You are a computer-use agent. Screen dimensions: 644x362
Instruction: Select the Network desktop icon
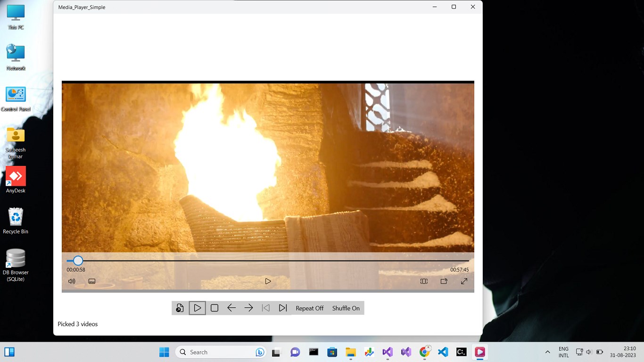16,58
